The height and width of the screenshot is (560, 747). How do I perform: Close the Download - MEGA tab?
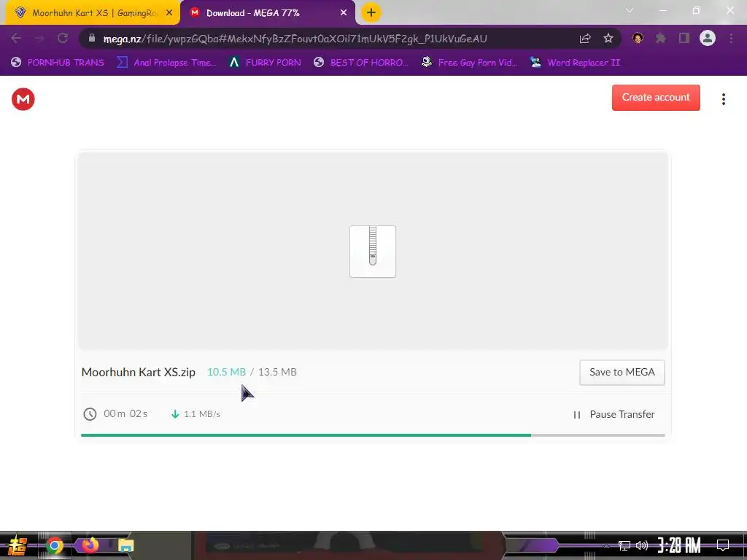(344, 13)
